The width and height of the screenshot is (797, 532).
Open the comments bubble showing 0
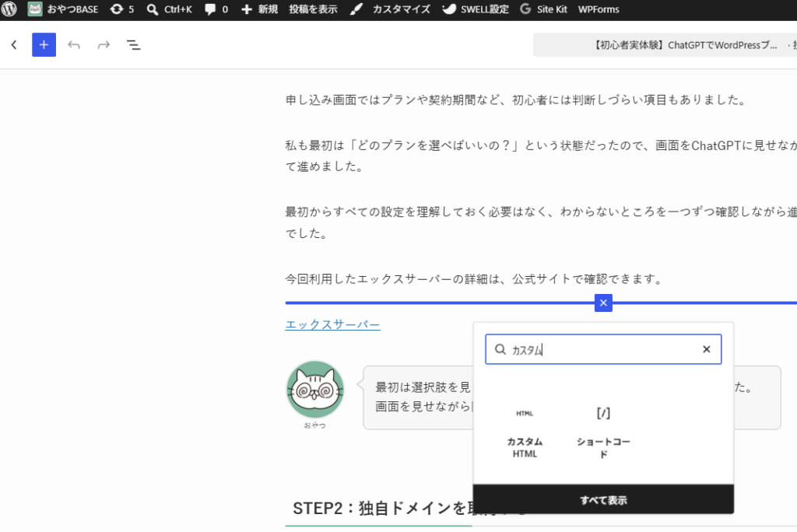pos(216,9)
